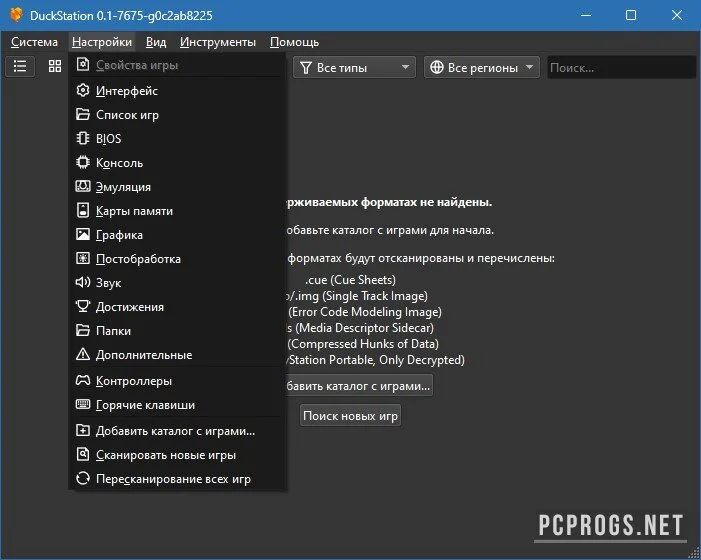Click the Поиск новых игр button
This screenshot has width=701, height=560.
point(350,415)
